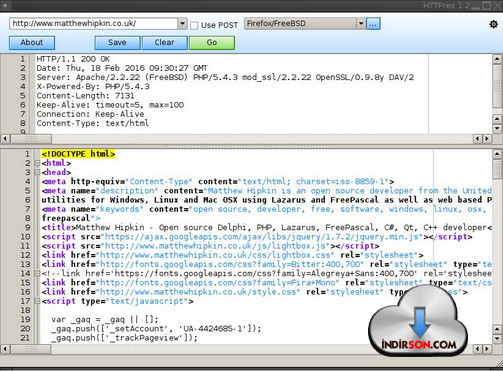Enable the Use POST checkbox

click(194, 25)
